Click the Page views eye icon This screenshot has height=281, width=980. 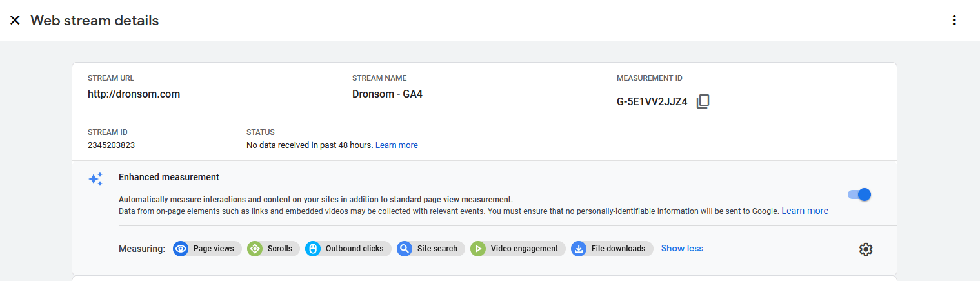(181, 249)
